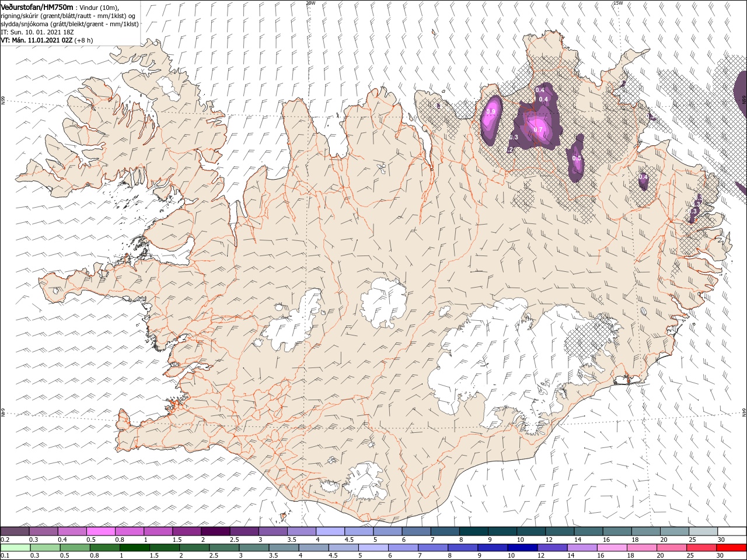Pick upper legend swatch between 0.8 and 1
747x560 pixels.
(x=129, y=531)
